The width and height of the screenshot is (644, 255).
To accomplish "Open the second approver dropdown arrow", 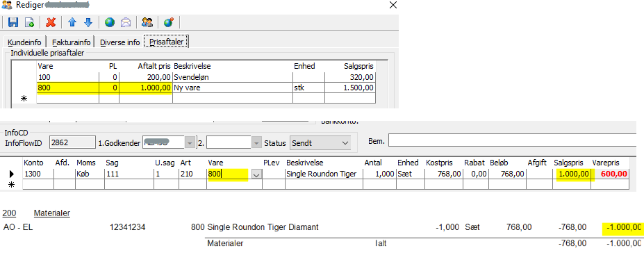I will (256, 143).
